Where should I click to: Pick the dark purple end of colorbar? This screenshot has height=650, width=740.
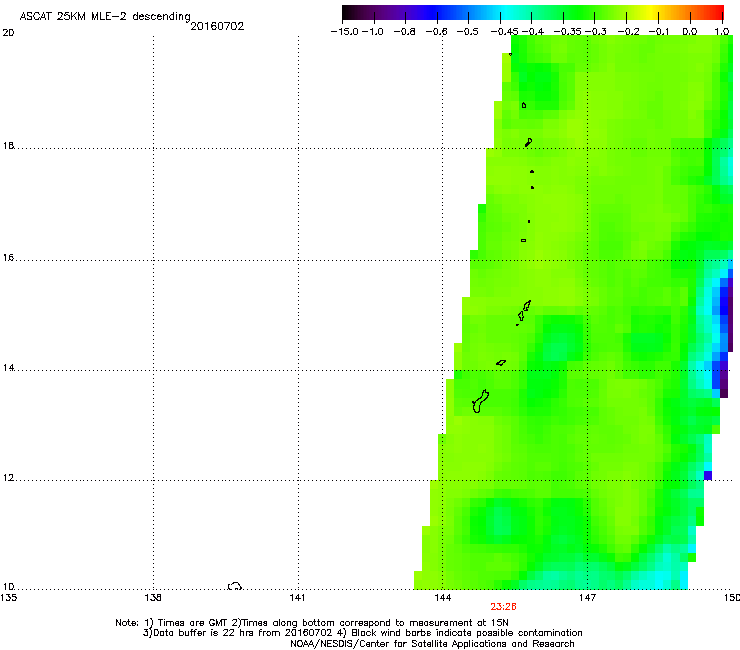pos(352,12)
